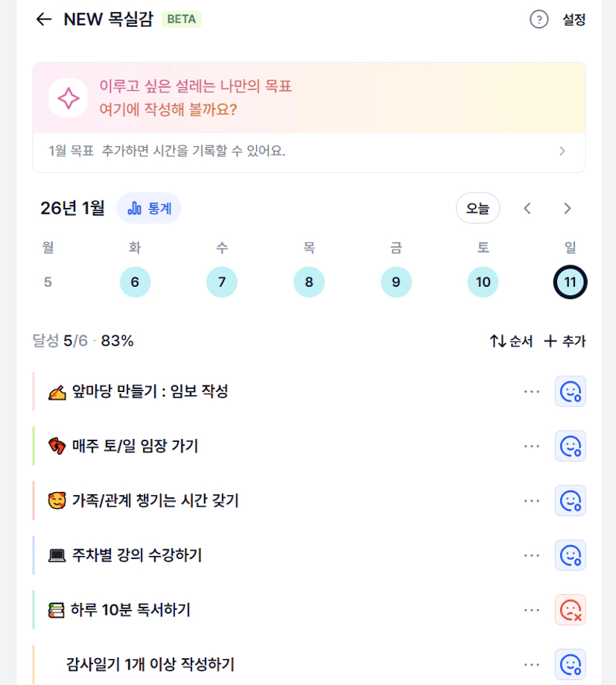Select Tuesday the 6th

[x=135, y=282]
